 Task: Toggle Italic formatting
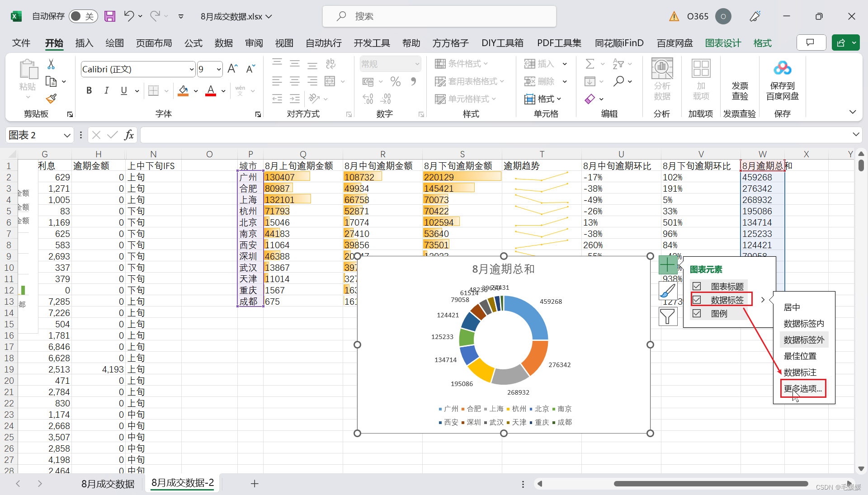tap(106, 90)
